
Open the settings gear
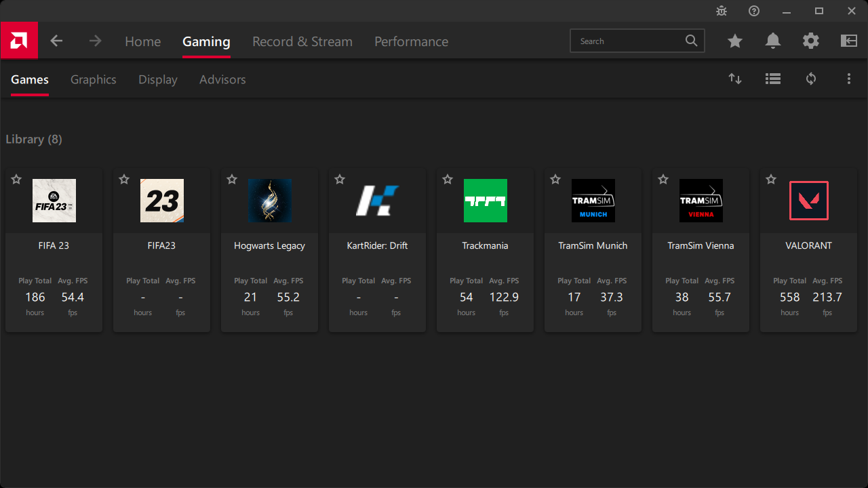click(811, 41)
